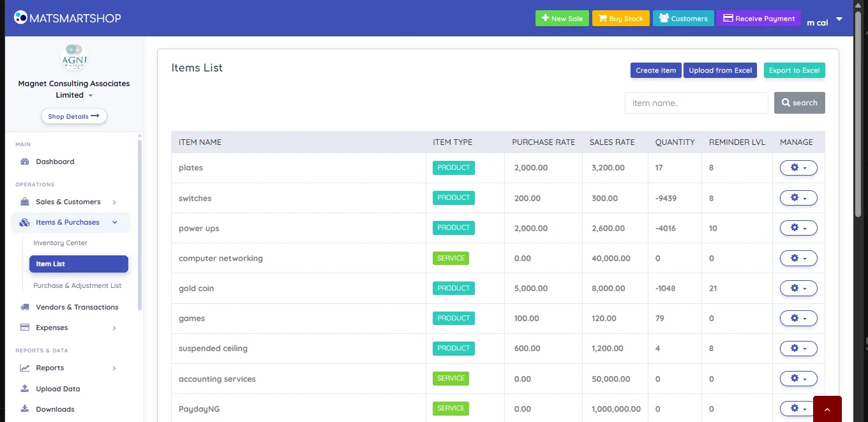Select Item List submenu item

(x=79, y=264)
